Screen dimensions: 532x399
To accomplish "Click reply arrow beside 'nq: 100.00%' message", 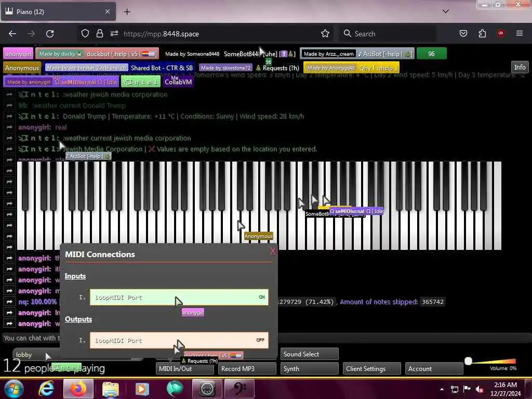I will pos(9,302).
